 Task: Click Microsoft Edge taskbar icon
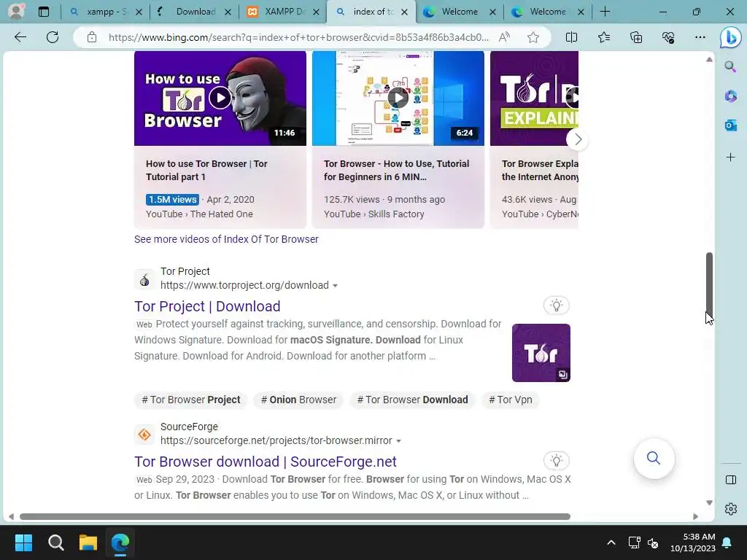[120, 542]
